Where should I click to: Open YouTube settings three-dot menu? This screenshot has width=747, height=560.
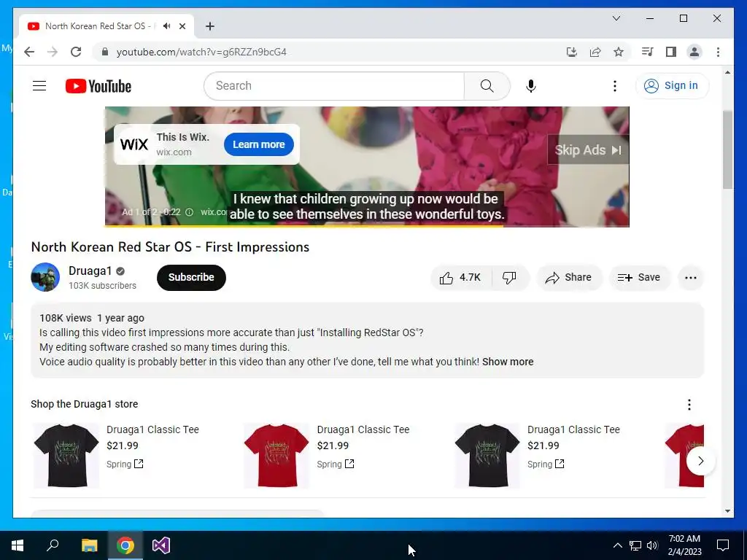pyautogui.click(x=614, y=86)
